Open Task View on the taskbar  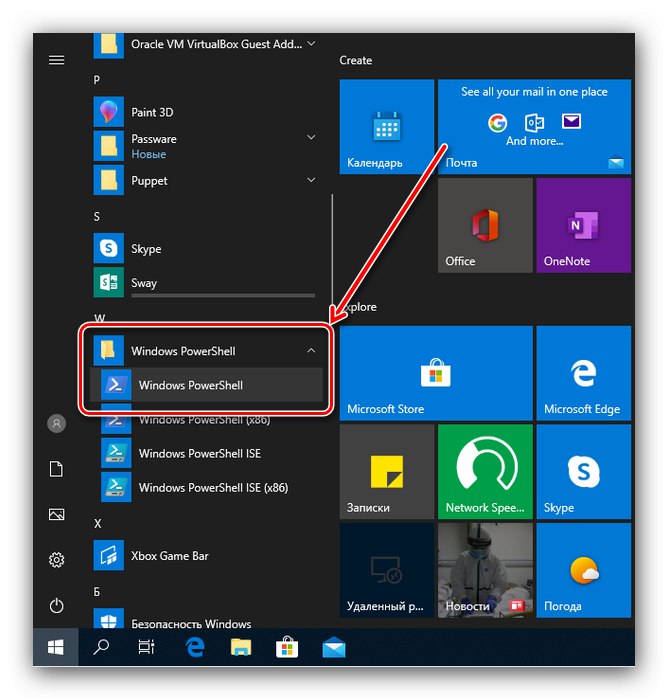(x=146, y=647)
